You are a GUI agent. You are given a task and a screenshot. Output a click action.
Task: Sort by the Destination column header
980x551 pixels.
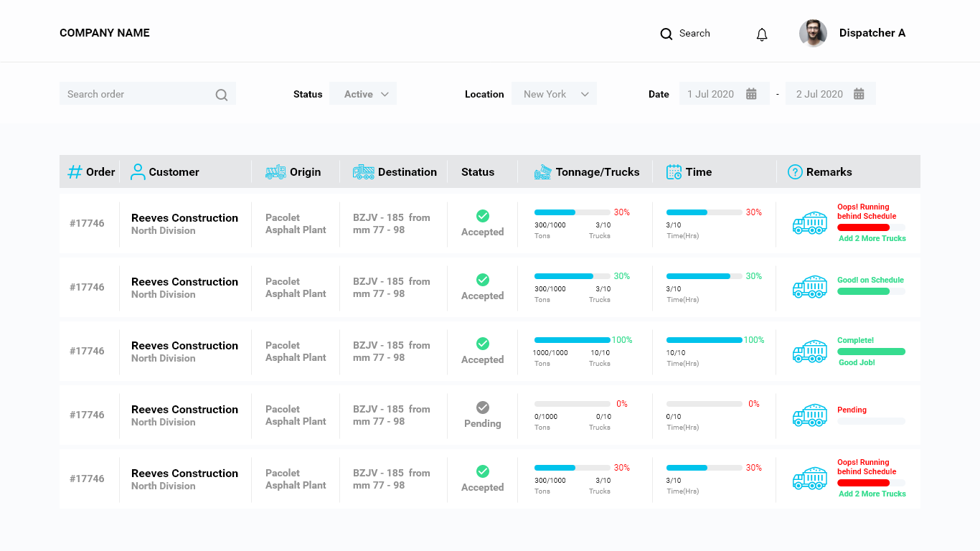click(x=407, y=172)
